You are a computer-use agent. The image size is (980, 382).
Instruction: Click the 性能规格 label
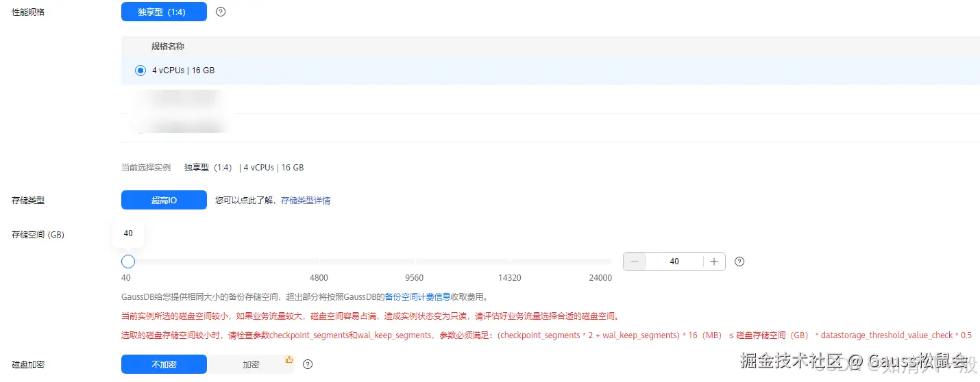(x=28, y=12)
